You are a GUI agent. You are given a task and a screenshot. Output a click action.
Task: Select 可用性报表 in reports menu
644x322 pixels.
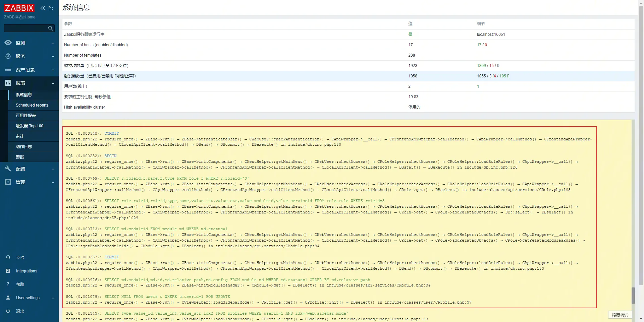coord(26,116)
